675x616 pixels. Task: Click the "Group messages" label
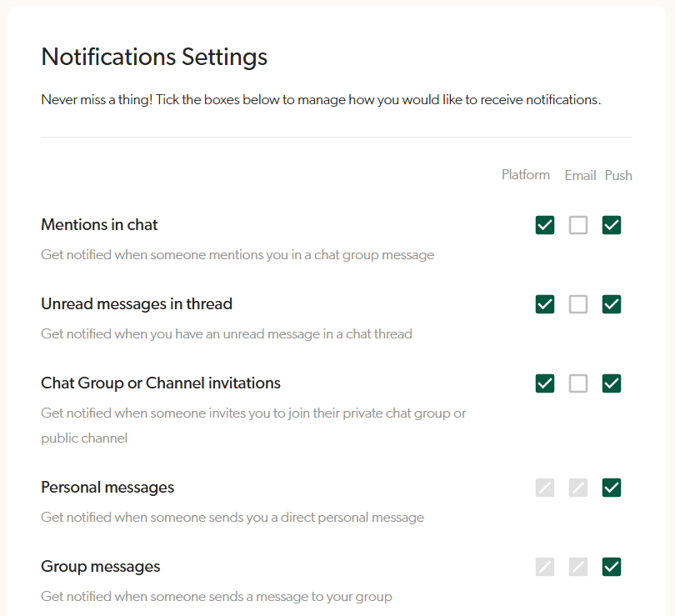[x=100, y=566]
